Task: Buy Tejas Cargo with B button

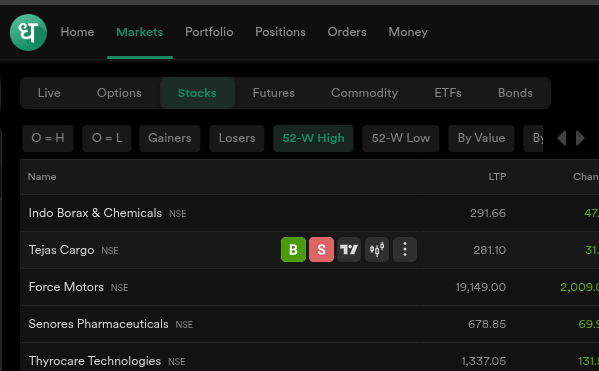Action: click(293, 249)
